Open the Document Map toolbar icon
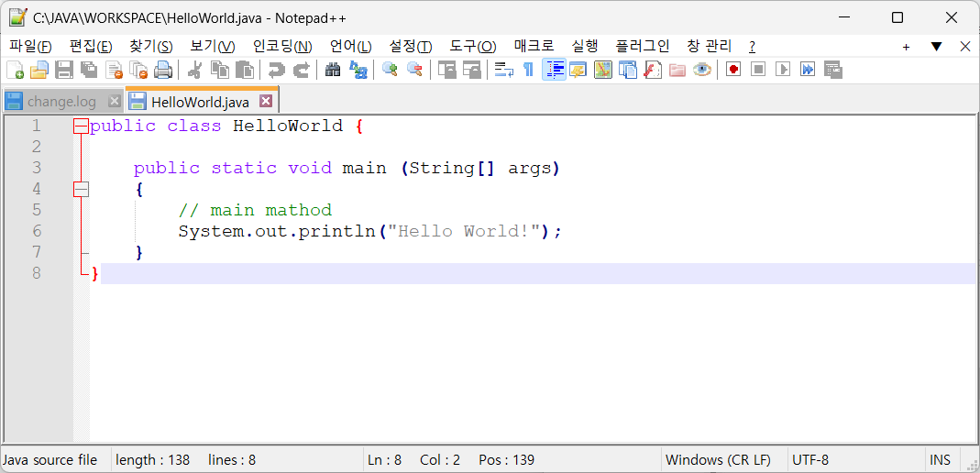Viewport: 980px width, 473px height. click(x=602, y=70)
